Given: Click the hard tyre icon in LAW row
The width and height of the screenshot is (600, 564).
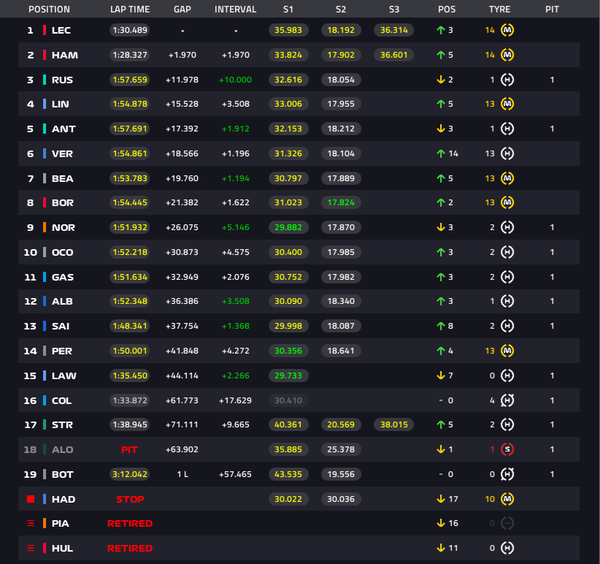Looking at the screenshot, I should click(507, 375).
